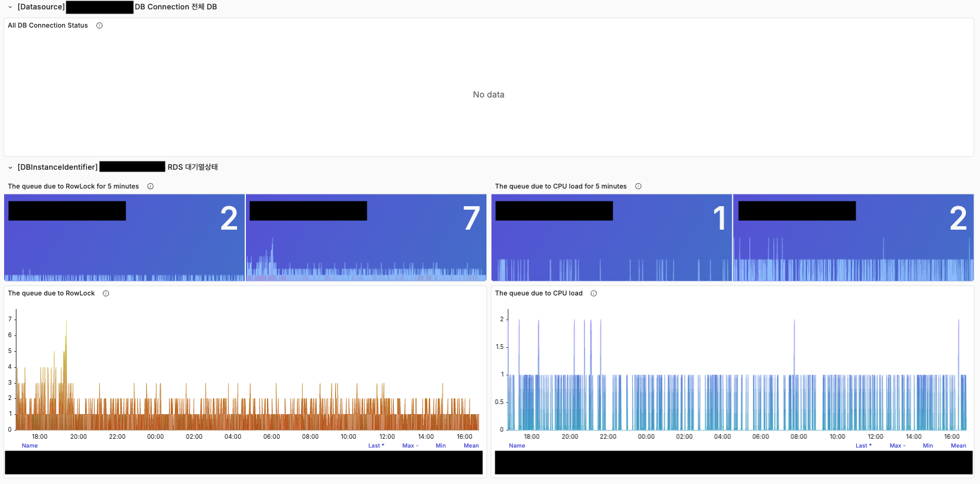Sort CPU load legend by Min column

point(927,446)
